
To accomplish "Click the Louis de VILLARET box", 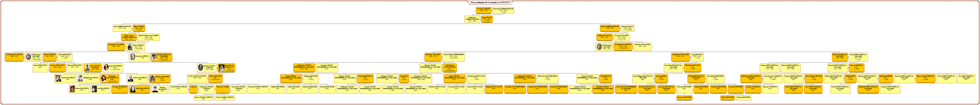I will click(622, 37).
